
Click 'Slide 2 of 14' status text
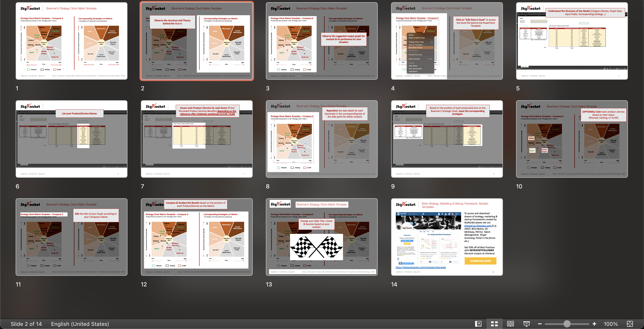click(x=26, y=324)
